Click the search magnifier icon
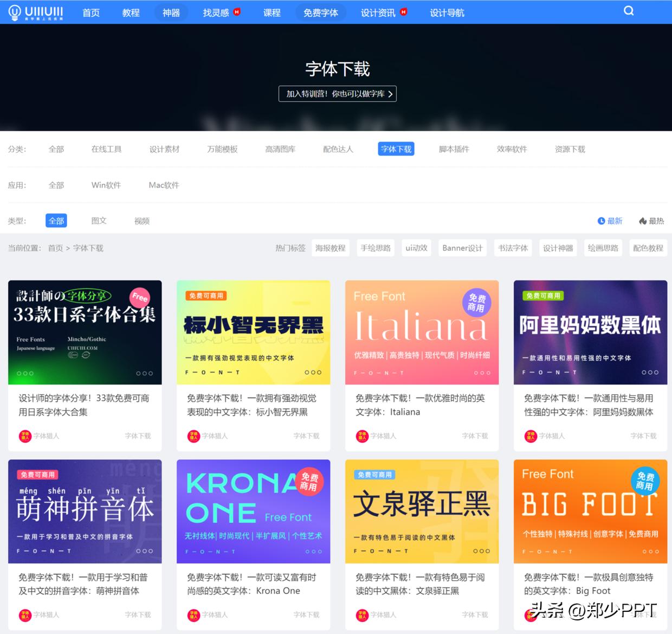Screen dimensions: 672x634 click(x=628, y=10)
